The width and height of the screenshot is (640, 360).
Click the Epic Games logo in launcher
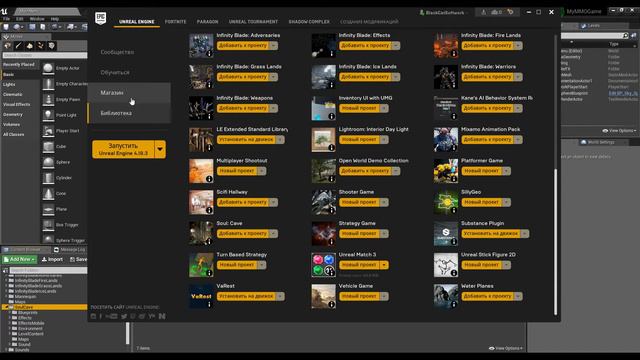point(100,18)
